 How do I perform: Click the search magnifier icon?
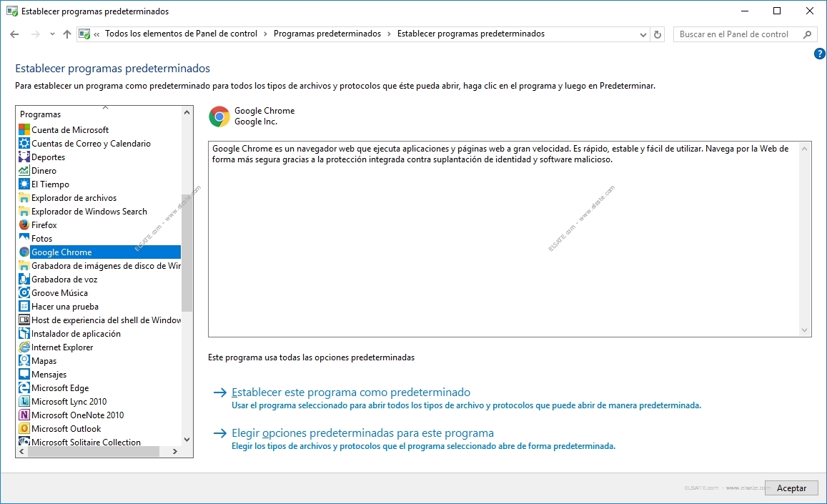807,34
